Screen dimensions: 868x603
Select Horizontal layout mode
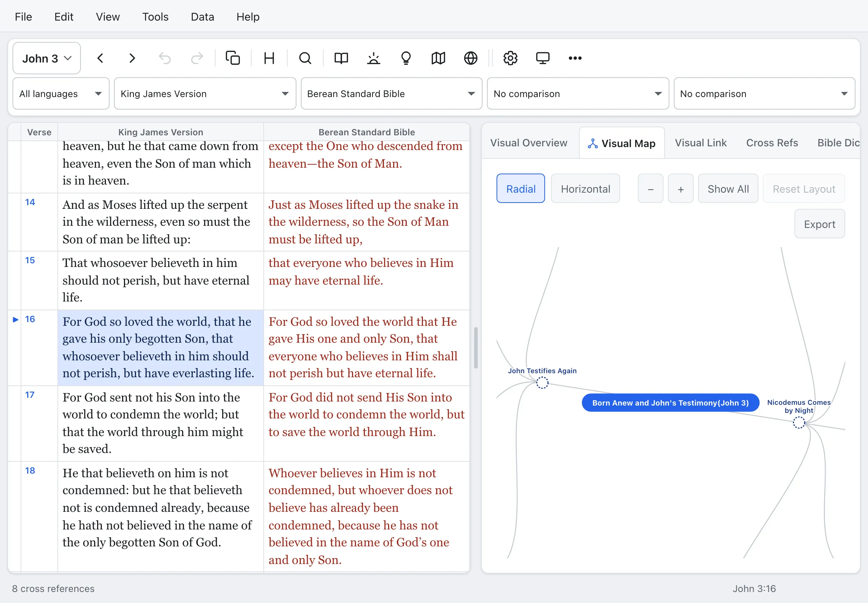point(585,189)
